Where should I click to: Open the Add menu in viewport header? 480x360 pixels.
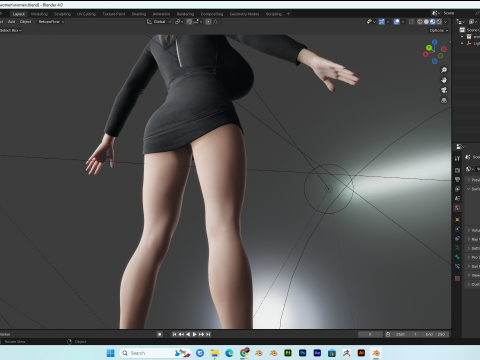(x=11, y=22)
